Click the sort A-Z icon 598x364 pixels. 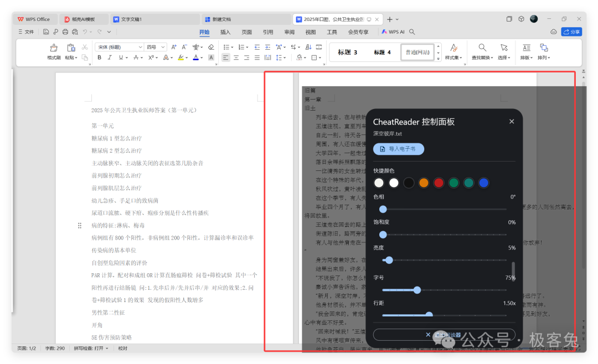(x=308, y=47)
